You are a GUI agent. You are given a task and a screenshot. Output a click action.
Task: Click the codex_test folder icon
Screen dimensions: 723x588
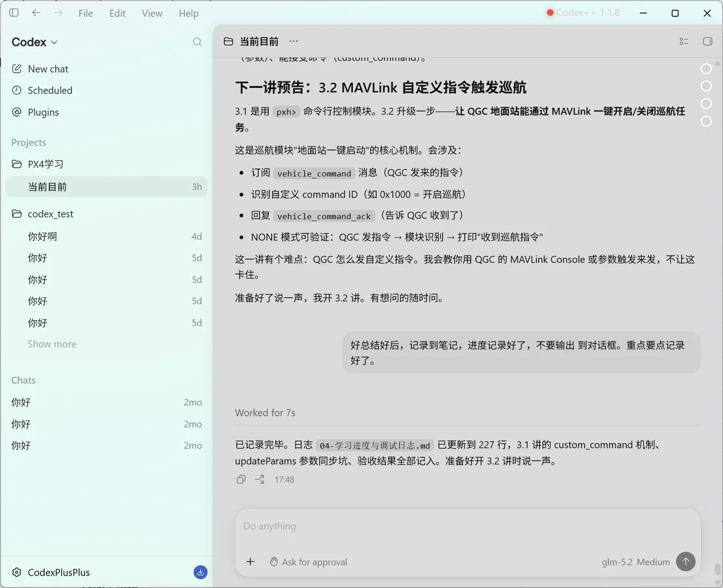click(17, 214)
